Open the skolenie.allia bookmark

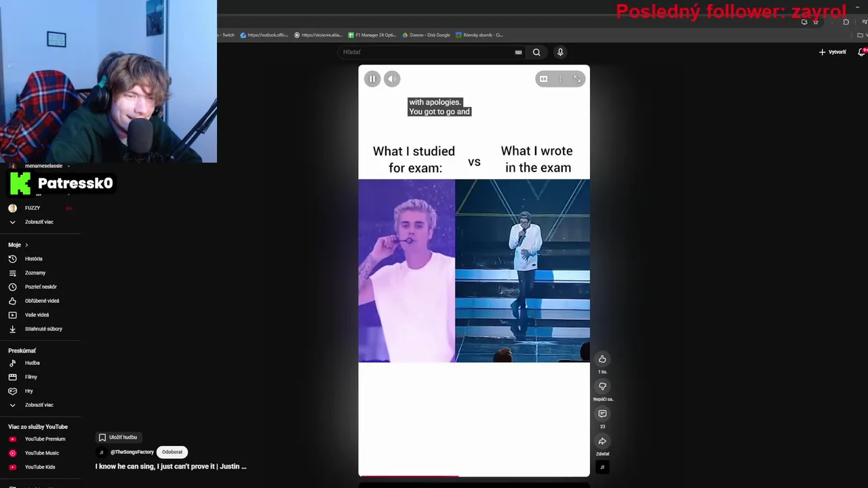pyautogui.click(x=319, y=35)
